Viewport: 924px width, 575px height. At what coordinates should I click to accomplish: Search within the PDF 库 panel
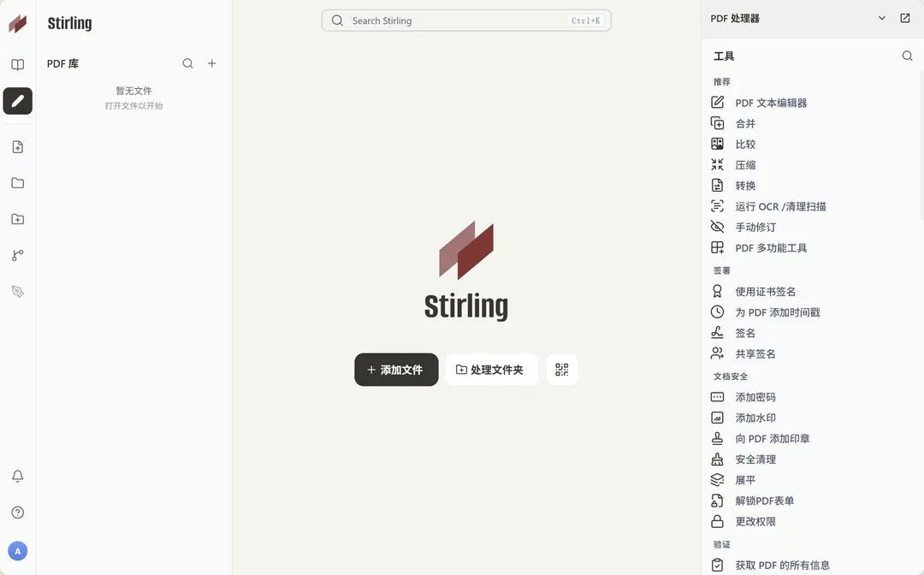coord(188,63)
